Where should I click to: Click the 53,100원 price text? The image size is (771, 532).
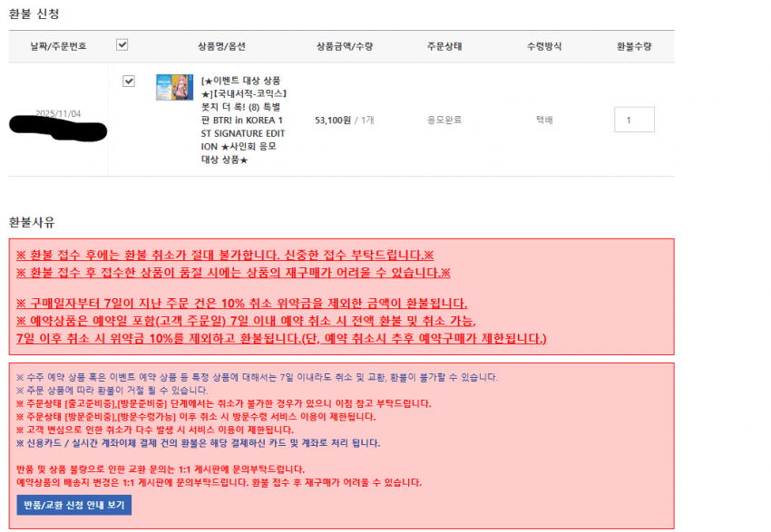tap(333, 120)
